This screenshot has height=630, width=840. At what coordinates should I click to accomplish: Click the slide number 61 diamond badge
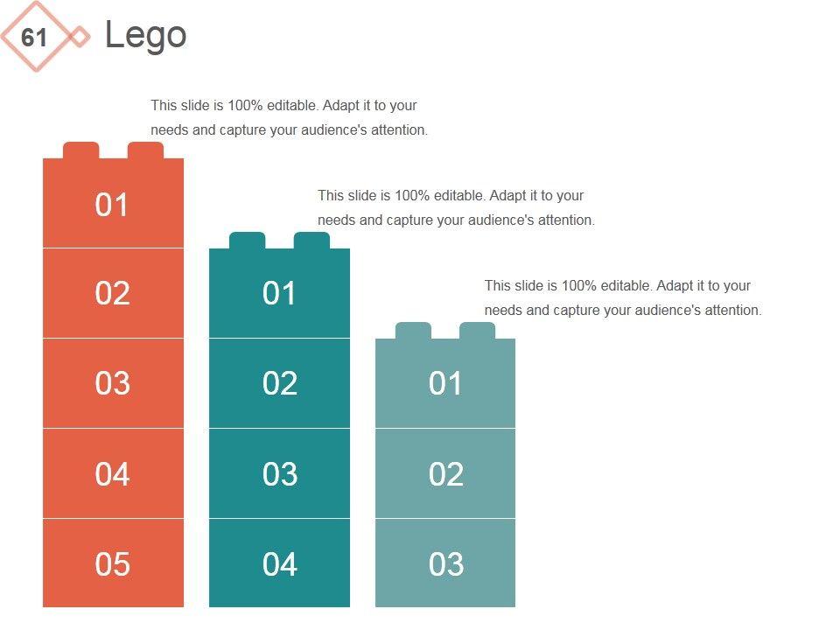[x=35, y=37]
